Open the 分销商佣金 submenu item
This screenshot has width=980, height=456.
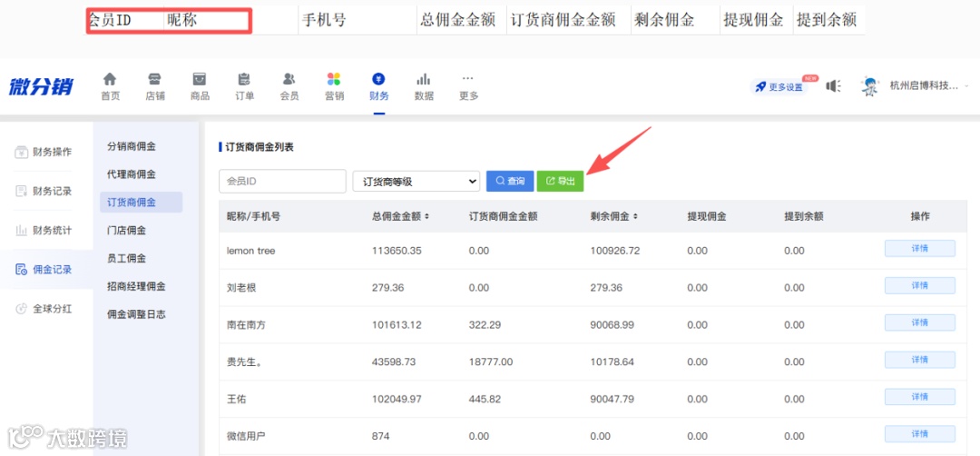click(x=132, y=146)
